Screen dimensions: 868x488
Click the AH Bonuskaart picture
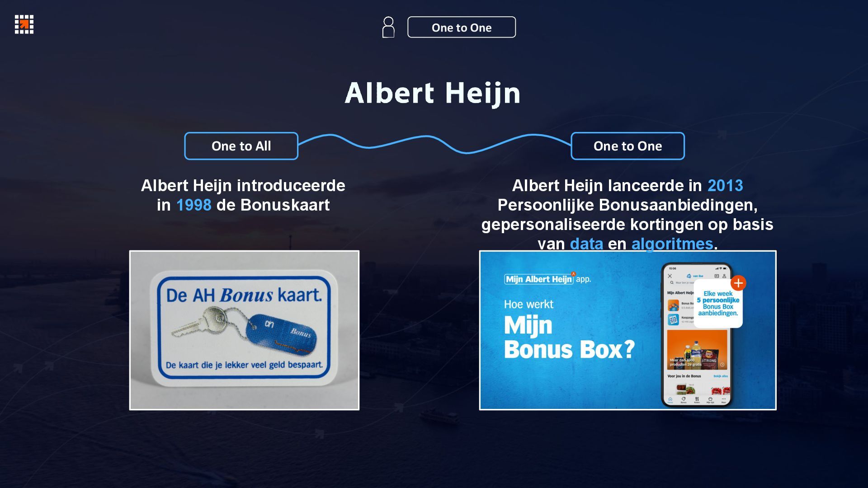(x=244, y=330)
